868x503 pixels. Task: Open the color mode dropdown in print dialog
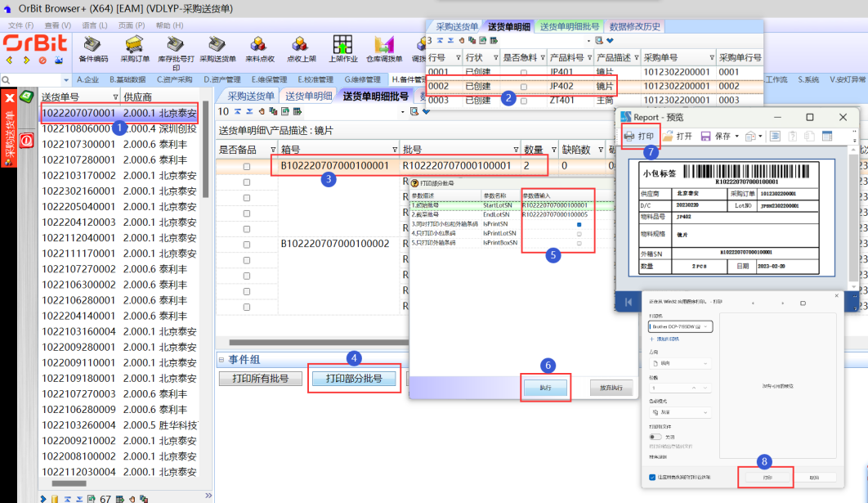[680, 413]
